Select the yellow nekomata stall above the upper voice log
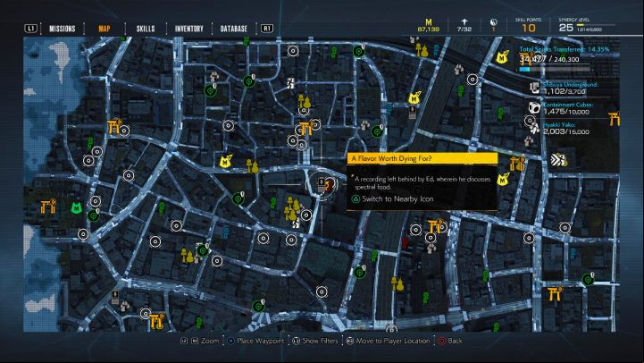The image size is (644, 363). [x=414, y=97]
